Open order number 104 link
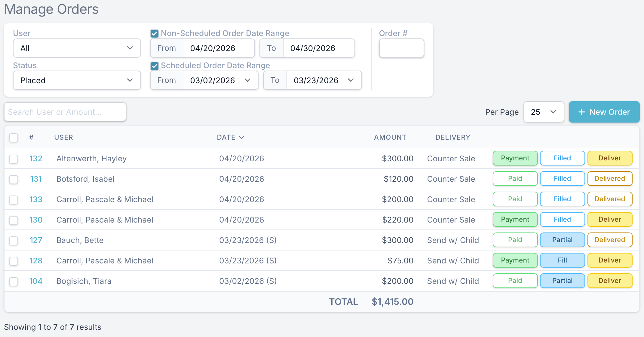Viewport: 644px width, 337px height. coord(36,281)
